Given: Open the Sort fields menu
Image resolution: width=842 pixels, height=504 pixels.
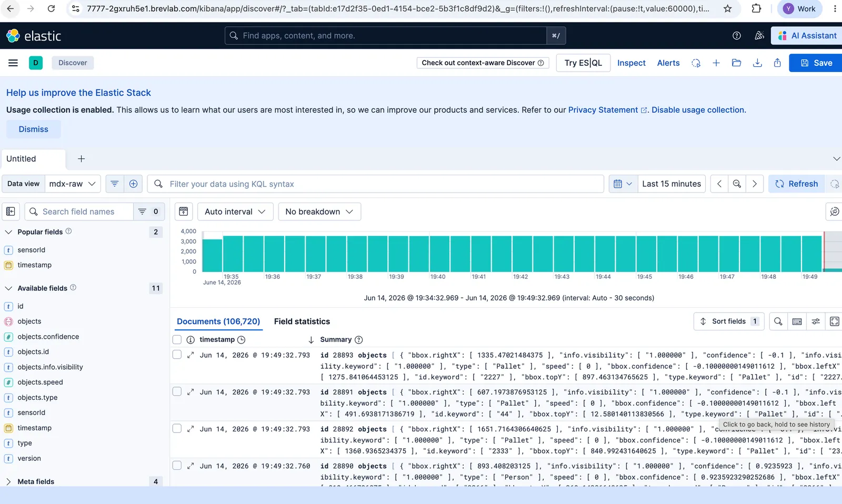Looking at the screenshot, I should click(729, 321).
